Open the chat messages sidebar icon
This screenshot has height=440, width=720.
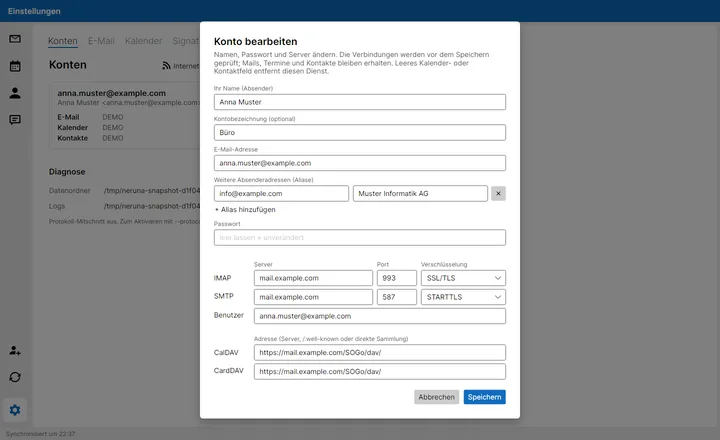pos(15,120)
